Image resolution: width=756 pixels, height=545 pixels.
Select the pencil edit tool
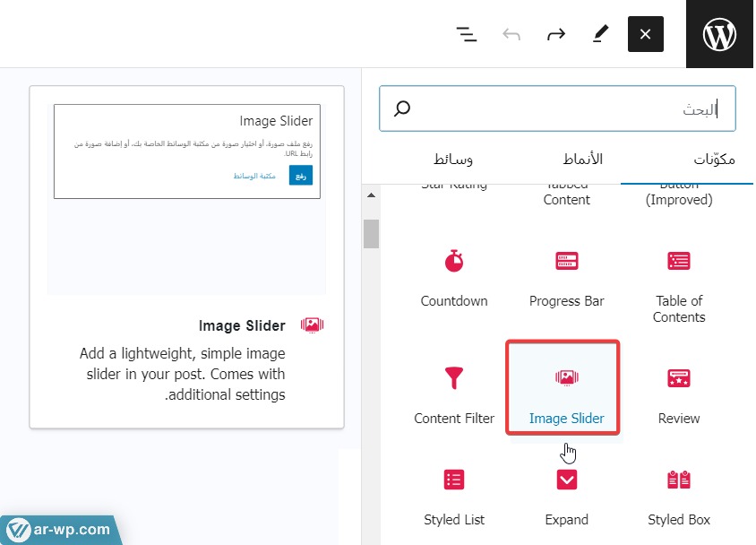tap(600, 35)
